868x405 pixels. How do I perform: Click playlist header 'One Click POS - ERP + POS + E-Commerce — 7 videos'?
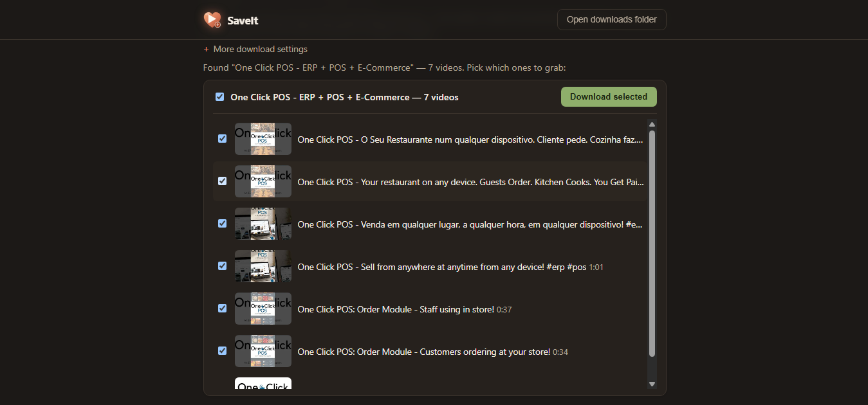tap(344, 98)
